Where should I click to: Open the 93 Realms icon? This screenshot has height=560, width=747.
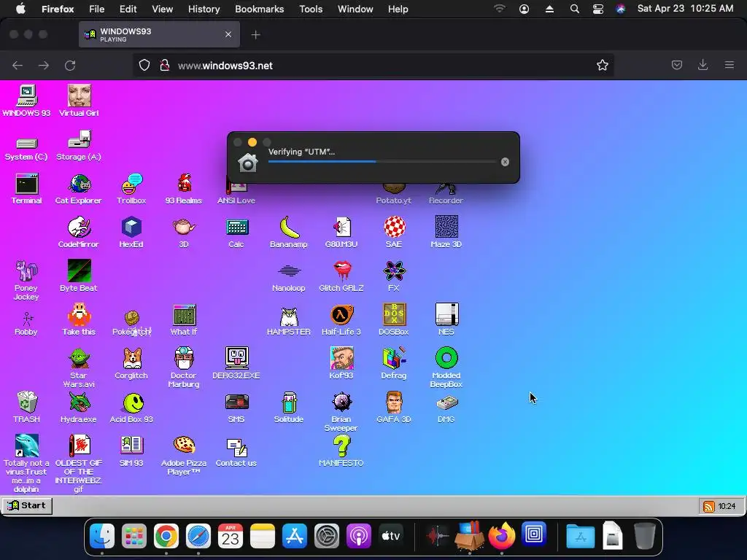[184, 183]
